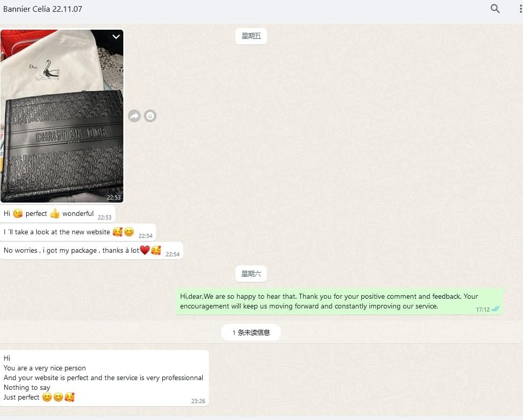This screenshot has height=420, width=523.
Task: Expand the chevron menu on the Dior photo
Action: 116,37
